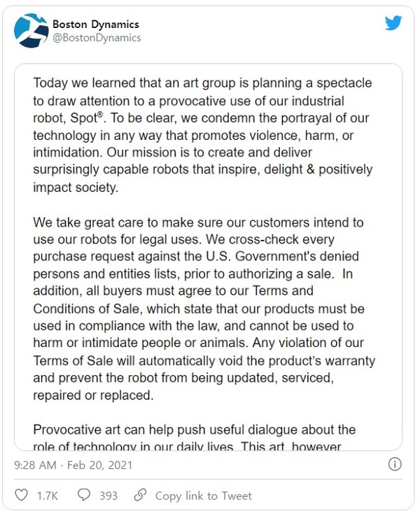The image size is (420, 513).
Task: Click the reply speech bubble icon
Action: coord(84,495)
